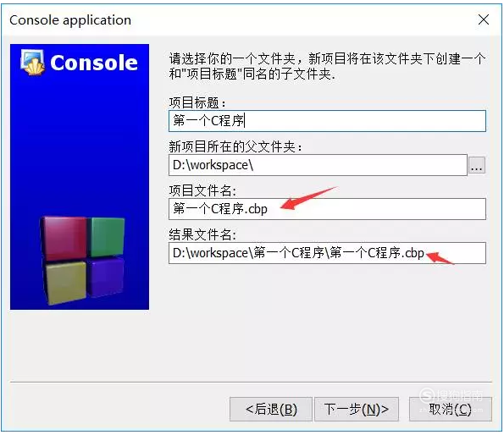This screenshot has height=435, width=504.
Task: Go back with the <后退(B) button
Action: pos(271,409)
